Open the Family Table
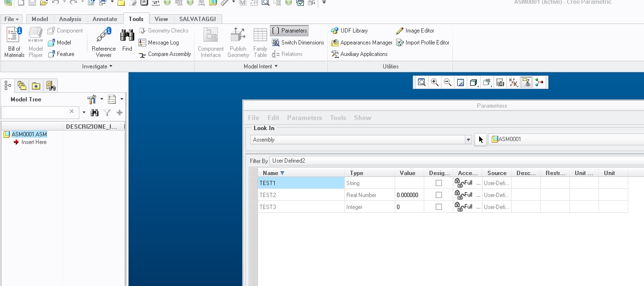 (x=260, y=42)
